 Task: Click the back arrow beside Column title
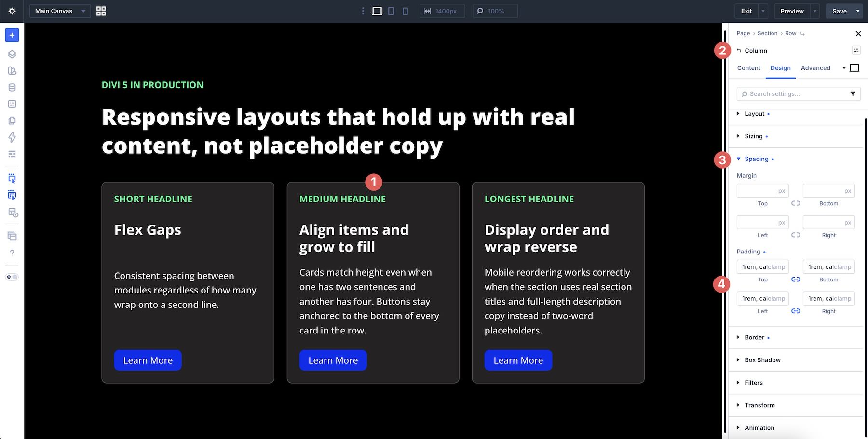[739, 50]
